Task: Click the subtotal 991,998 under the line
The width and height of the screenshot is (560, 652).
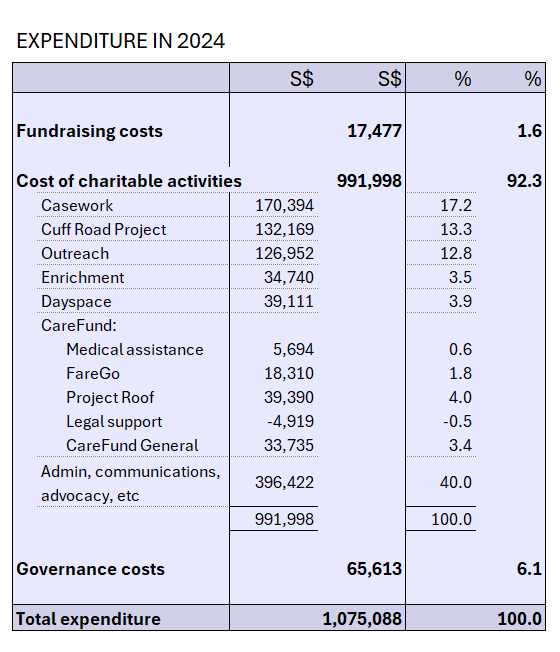Action: [x=284, y=519]
